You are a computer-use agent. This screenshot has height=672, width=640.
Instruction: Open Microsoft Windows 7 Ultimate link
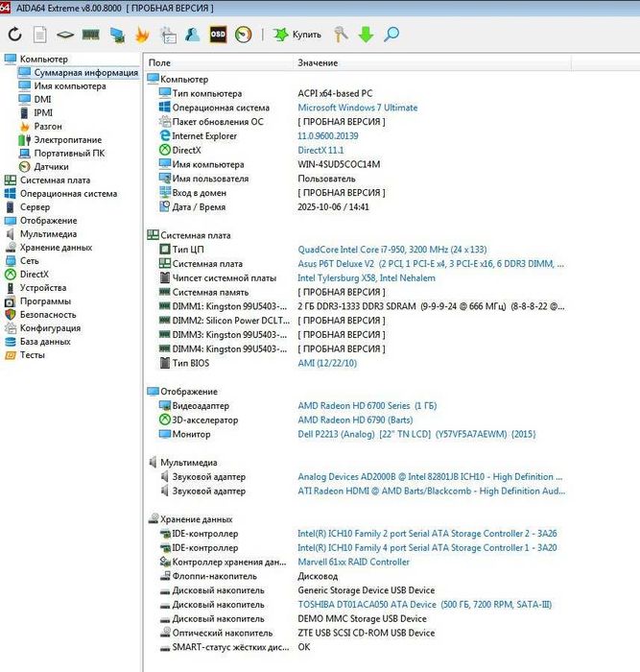tap(357, 108)
